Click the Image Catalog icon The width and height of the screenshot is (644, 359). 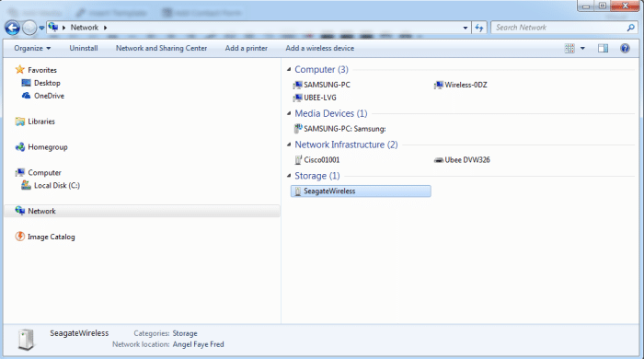(19, 237)
